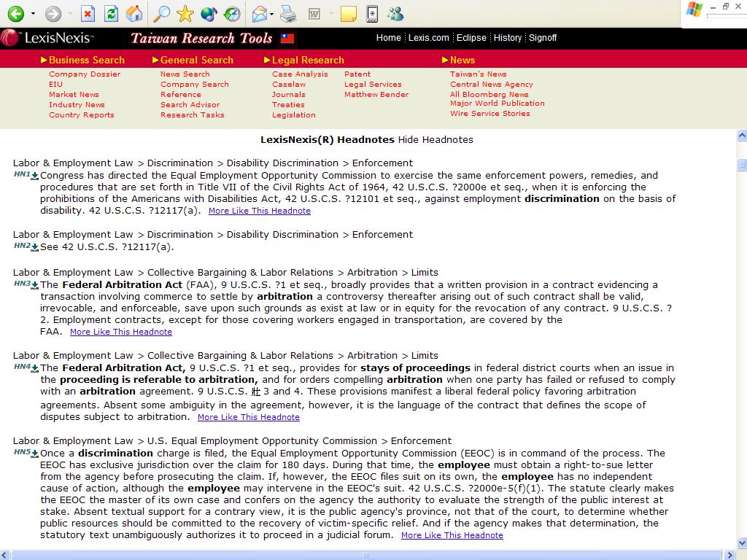Open the Legislation link

(293, 114)
